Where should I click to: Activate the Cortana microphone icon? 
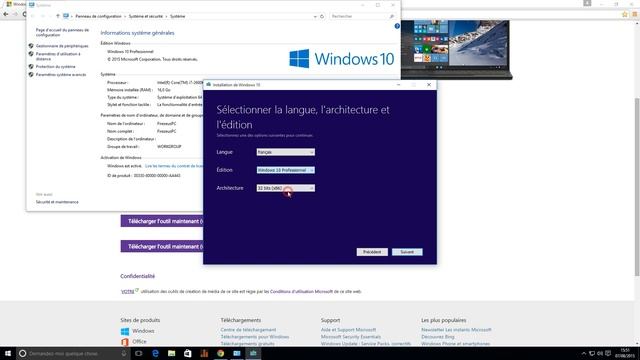point(124,353)
